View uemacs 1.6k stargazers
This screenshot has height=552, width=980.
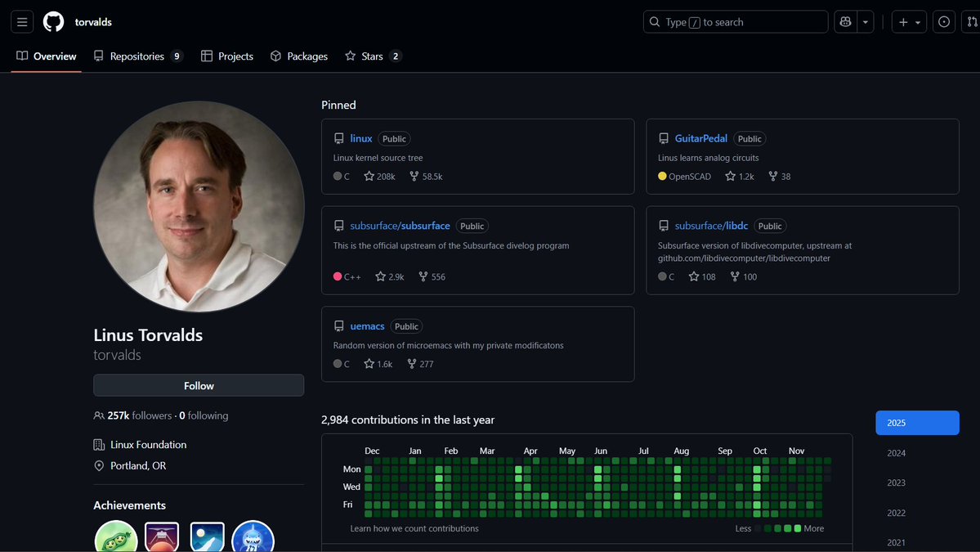click(x=378, y=364)
